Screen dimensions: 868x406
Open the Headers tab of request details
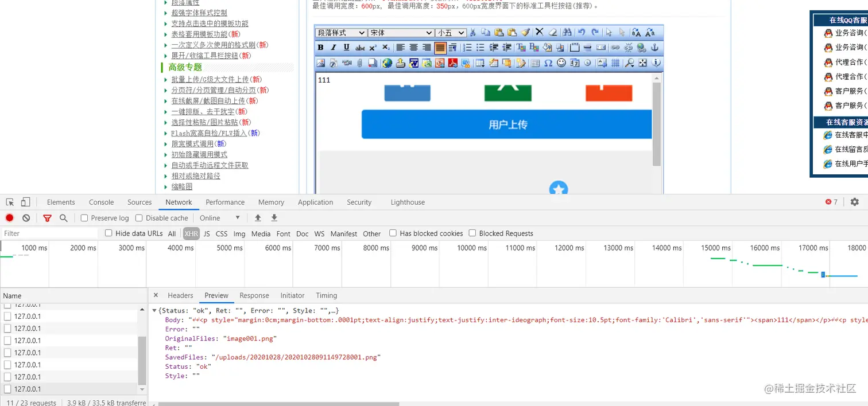click(x=180, y=295)
